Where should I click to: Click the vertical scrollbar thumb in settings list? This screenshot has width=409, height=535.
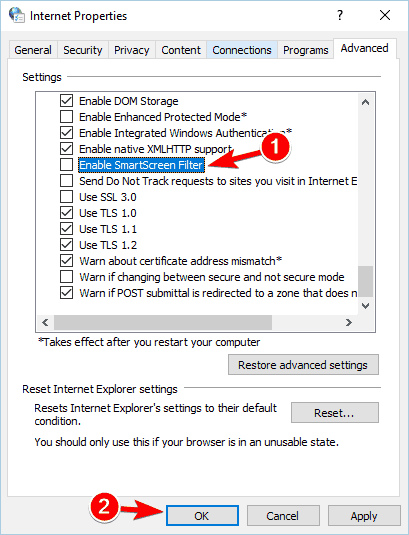click(x=366, y=281)
